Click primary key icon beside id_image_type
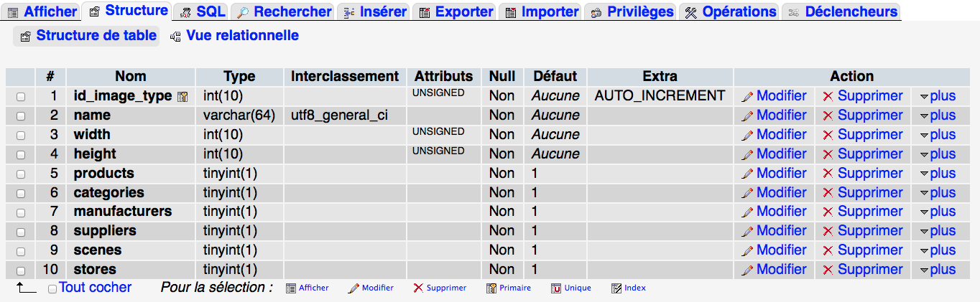The image size is (980, 302). pos(182,96)
